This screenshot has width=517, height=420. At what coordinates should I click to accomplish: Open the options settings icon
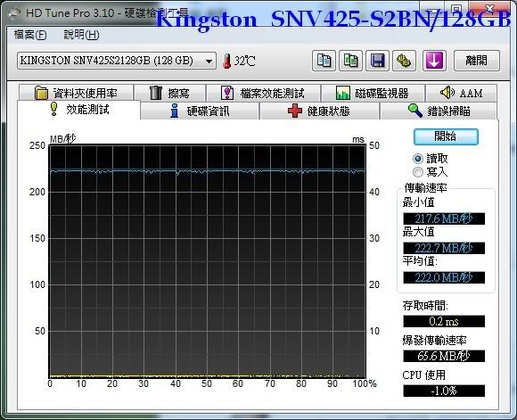[x=404, y=61]
